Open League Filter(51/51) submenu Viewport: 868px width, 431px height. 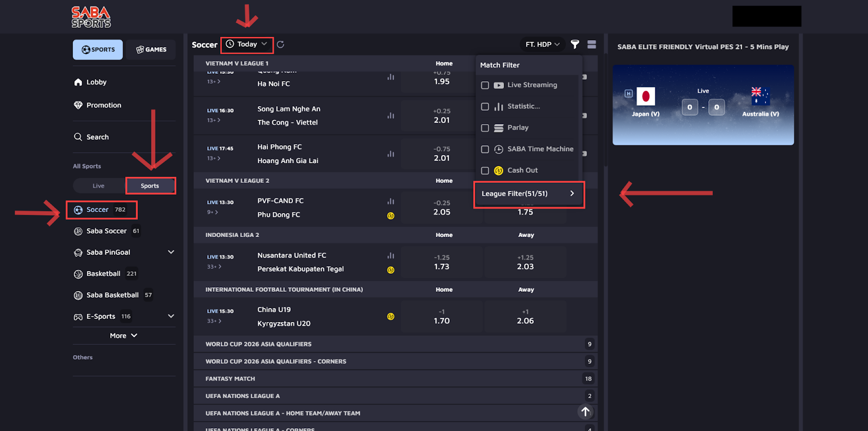click(529, 194)
